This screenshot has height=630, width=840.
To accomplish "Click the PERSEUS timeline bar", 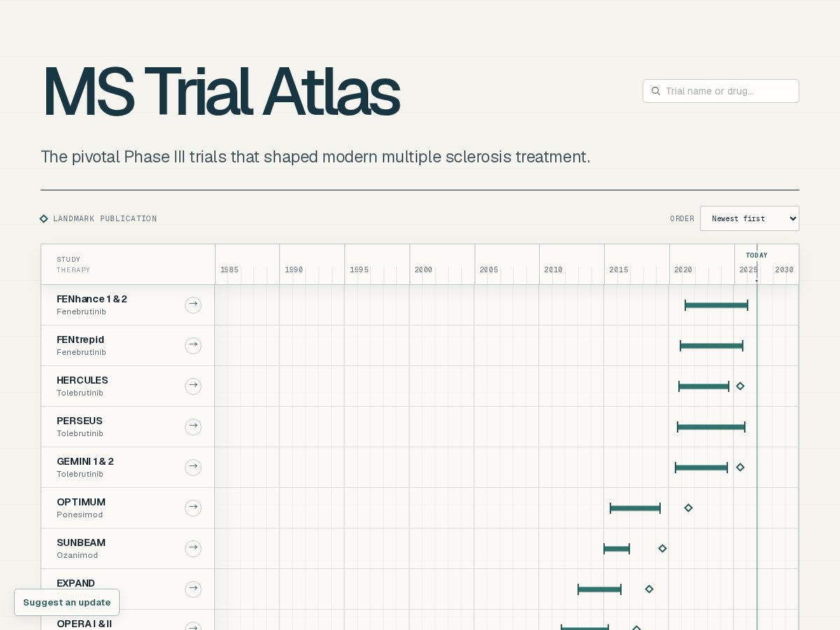I will pyautogui.click(x=711, y=427).
